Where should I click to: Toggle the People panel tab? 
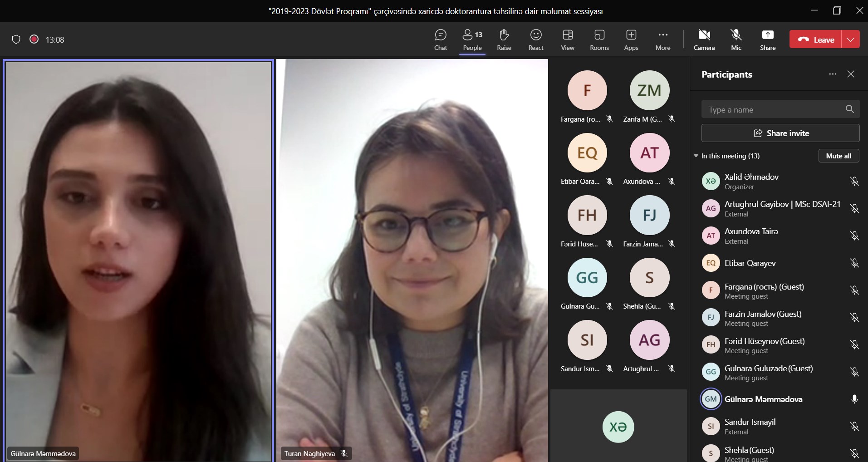472,40
